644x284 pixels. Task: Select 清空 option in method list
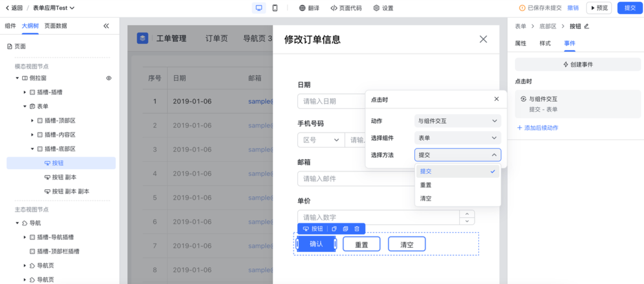pos(458,198)
